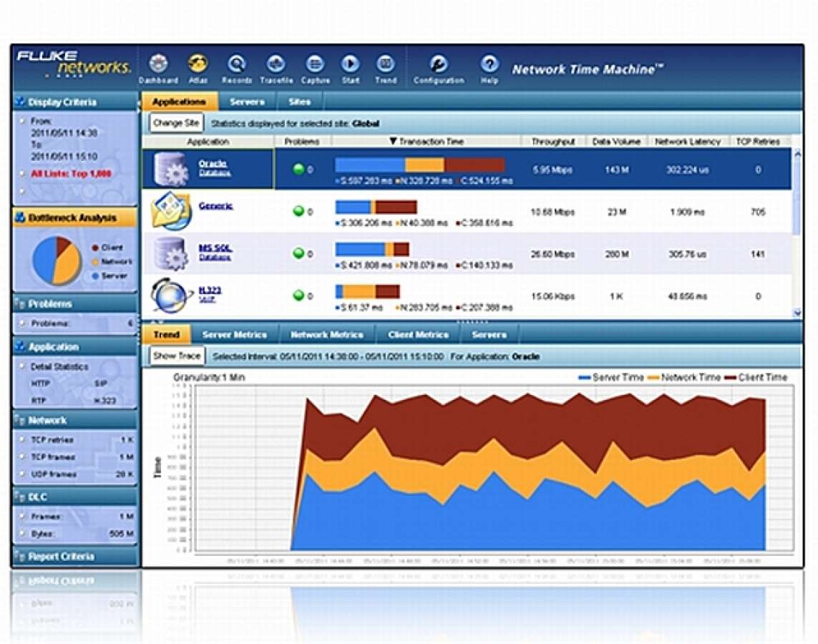This screenshot has height=644, width=818.
Task: Click green problem status dot in H.323 row
Action: (298, 296)
